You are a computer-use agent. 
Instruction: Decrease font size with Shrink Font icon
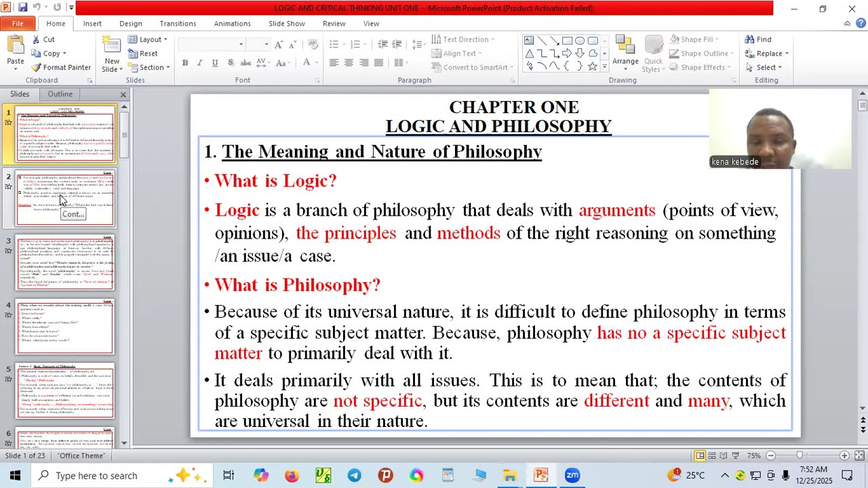click(293, 44)
